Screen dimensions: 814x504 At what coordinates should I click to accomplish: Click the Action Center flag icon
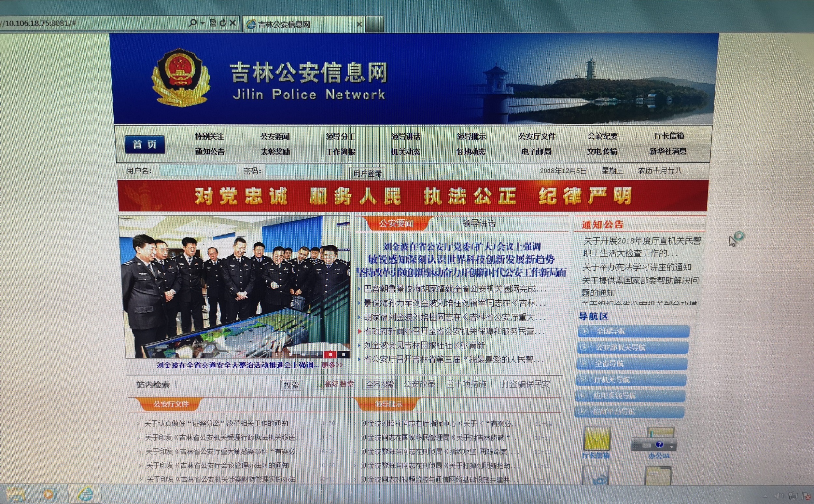click(x=806, y=496)
